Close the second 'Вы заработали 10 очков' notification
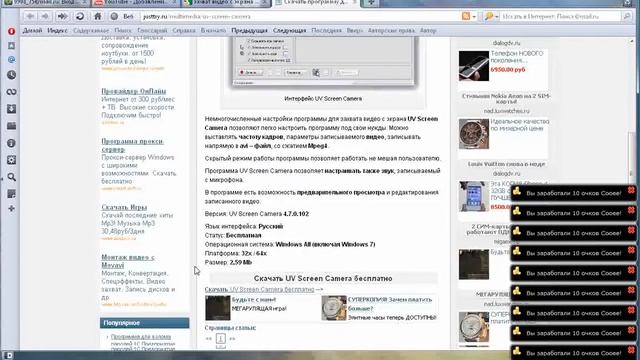 click(631, 210)
